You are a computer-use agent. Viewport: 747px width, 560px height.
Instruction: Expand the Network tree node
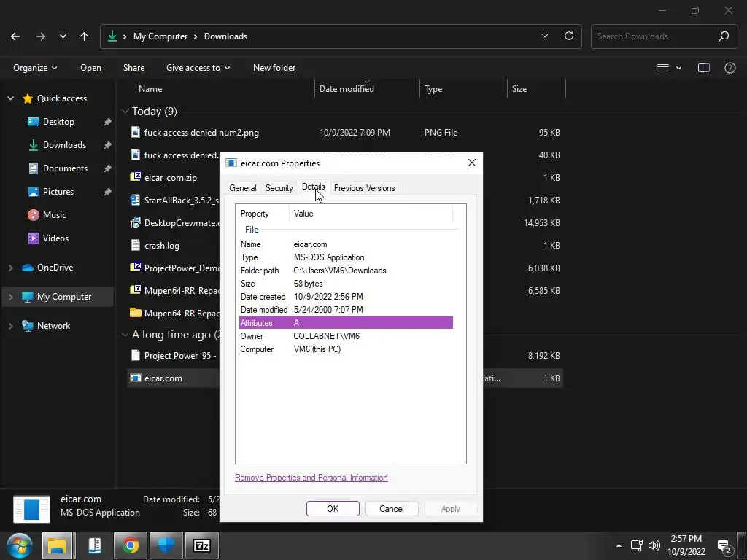click(x=10, y=326)
